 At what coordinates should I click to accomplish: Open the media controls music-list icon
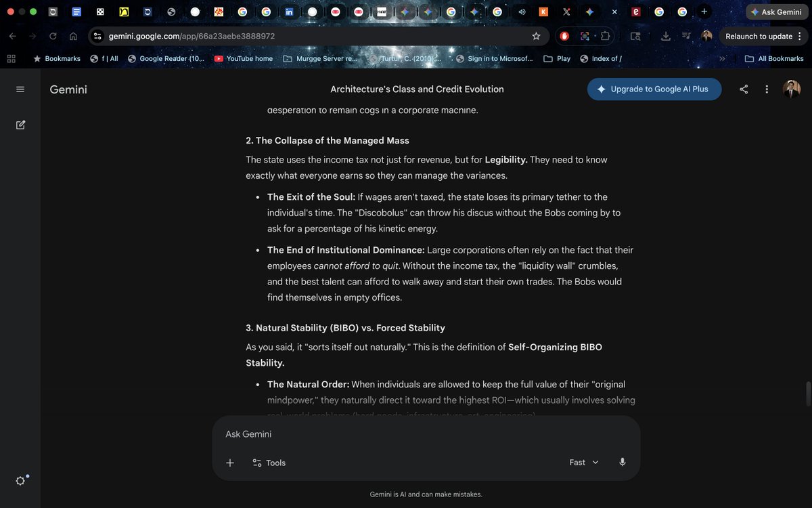point(686,36)
